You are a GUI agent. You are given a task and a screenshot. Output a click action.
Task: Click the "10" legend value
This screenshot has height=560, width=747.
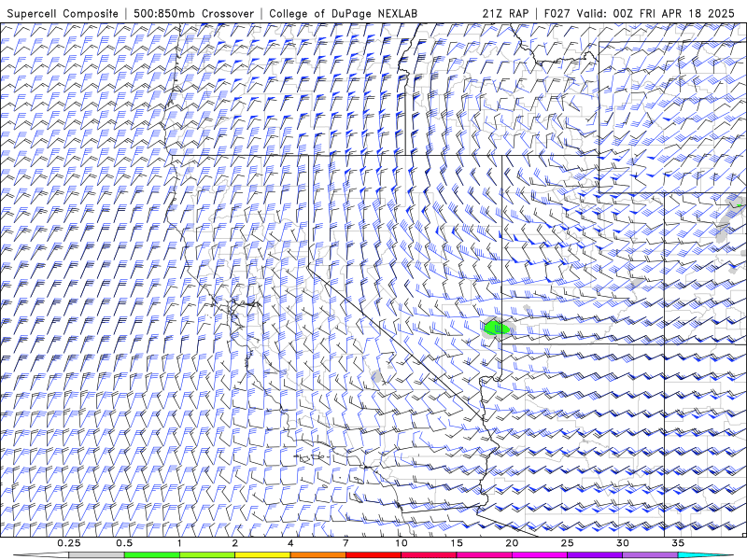[402, 543]
